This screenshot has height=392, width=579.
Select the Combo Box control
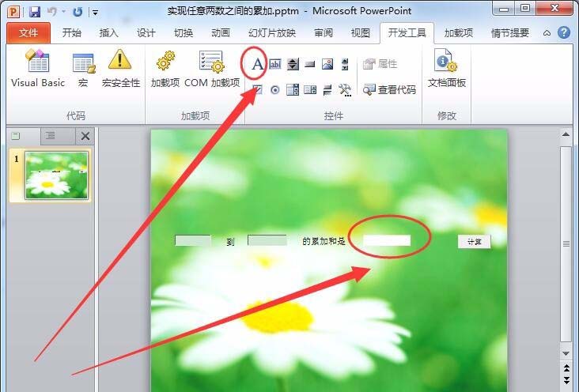(x=293, y=89)
